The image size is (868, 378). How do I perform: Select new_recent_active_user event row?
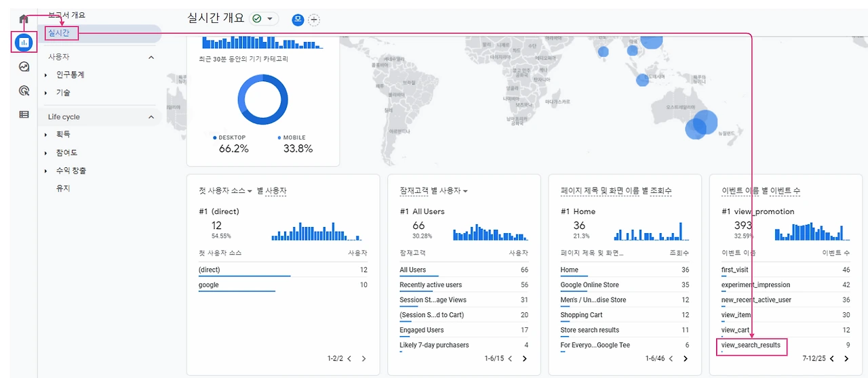tap(785, 300)
